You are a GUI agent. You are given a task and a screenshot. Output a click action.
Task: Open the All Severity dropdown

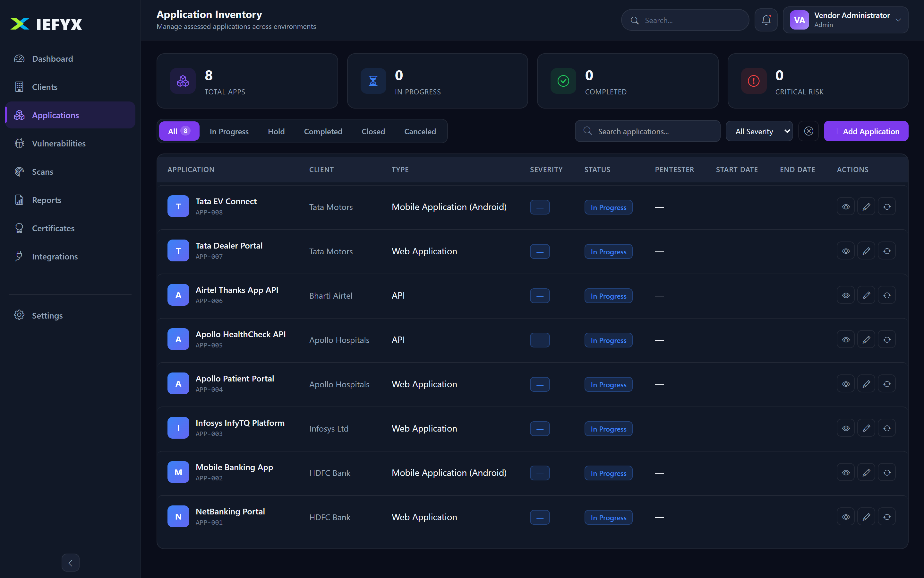point(759,131)
